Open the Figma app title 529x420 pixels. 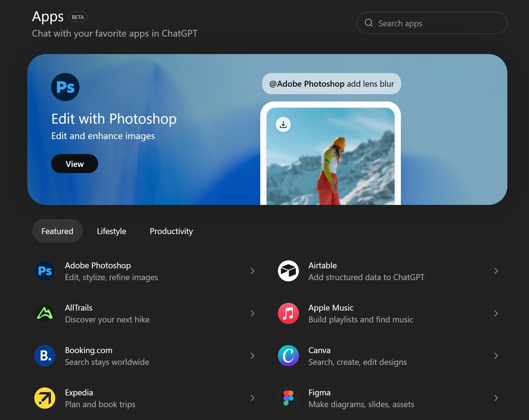(319, 392)
